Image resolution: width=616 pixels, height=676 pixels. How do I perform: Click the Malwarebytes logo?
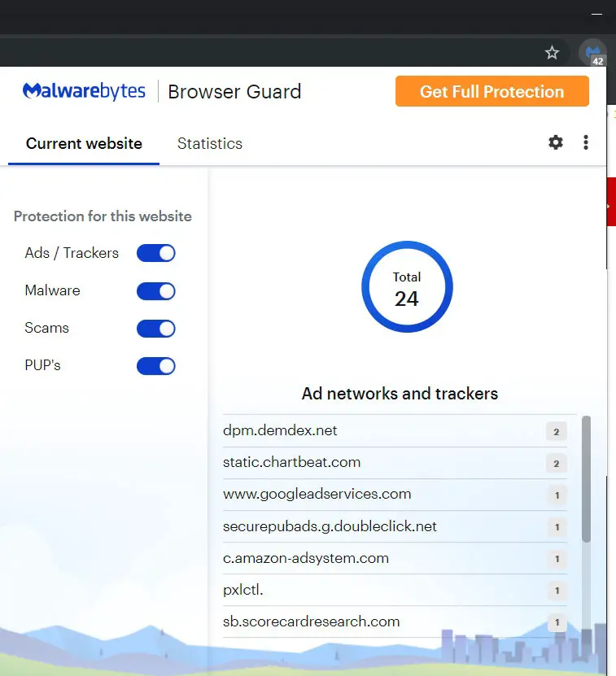(x=84, y=91)
